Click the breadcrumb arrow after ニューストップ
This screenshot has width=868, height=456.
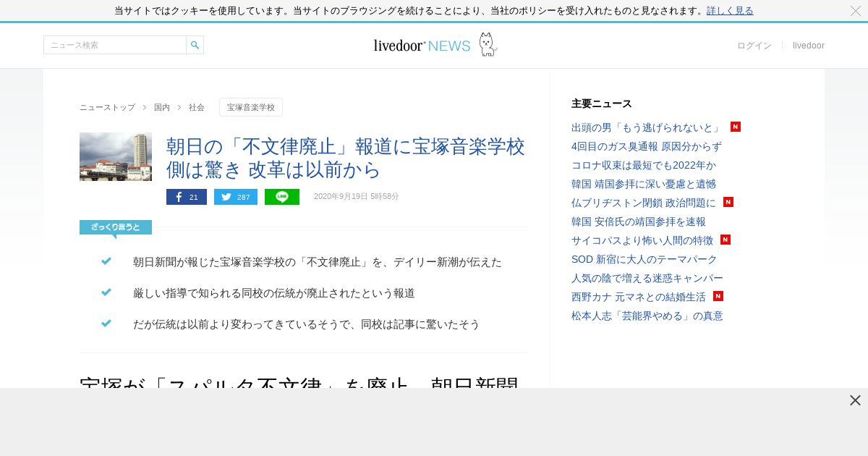[x=145, y=107]
